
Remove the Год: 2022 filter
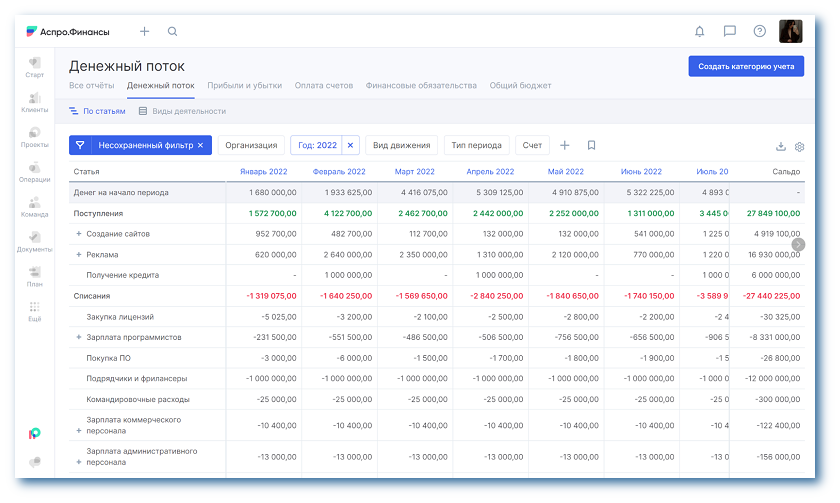click(x=350, y=145)
